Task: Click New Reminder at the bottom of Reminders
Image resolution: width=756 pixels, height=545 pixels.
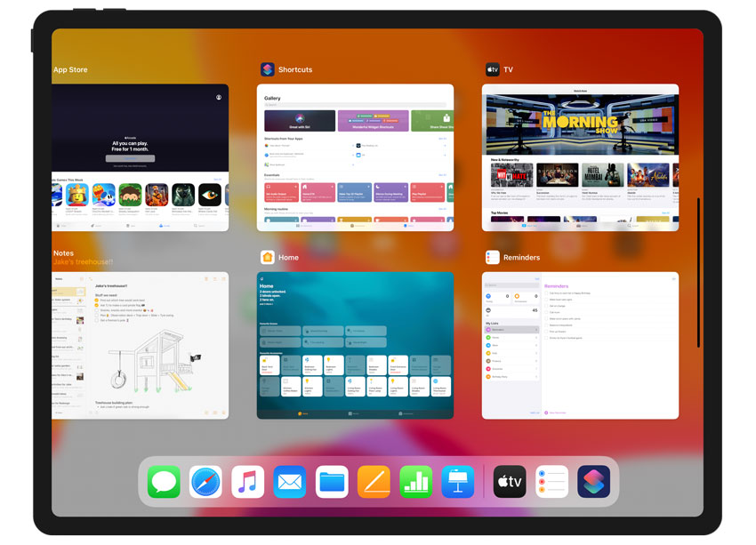Action: coord(555,413)
